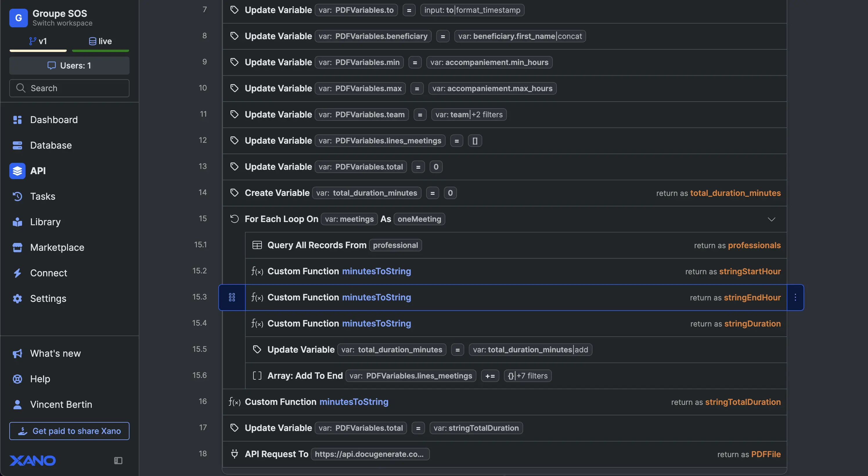
Task: Click the sidebar Search field
Action: click(x=69, y=88)
